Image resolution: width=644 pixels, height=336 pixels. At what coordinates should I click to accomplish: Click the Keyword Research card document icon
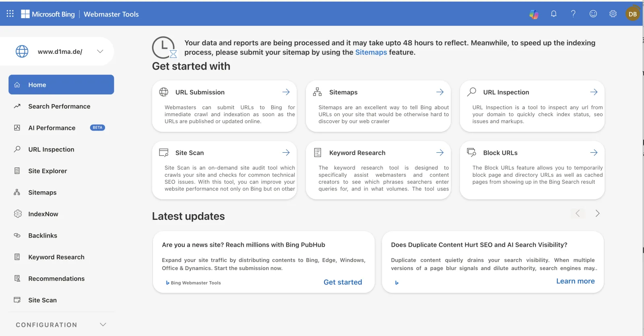click(318, 153)
